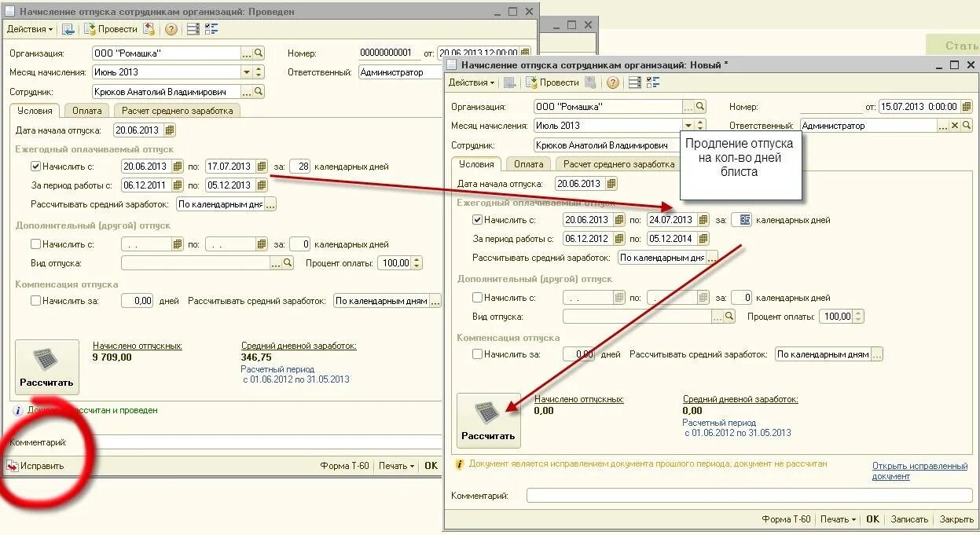Viewport: 980px width, 535px height.
Task: Toggle annual leave Начислить с checkbox in Проведен window
Action: tap(35, 167)
